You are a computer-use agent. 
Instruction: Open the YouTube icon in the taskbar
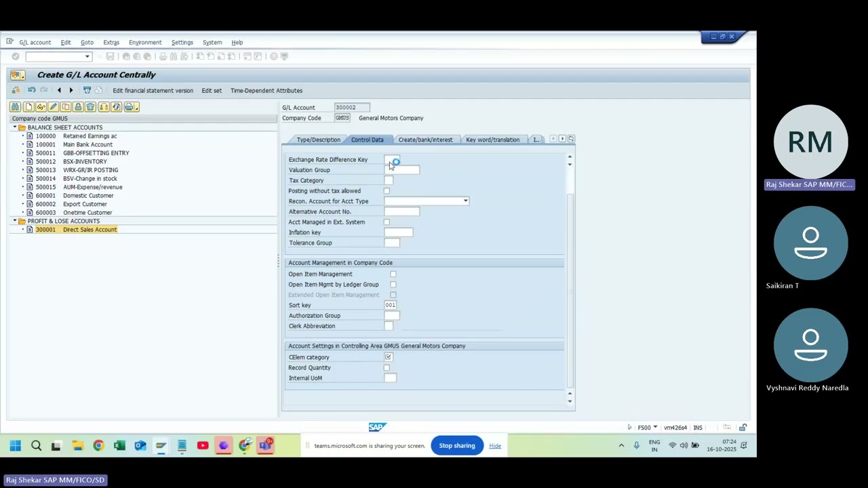tap(202, 445)
